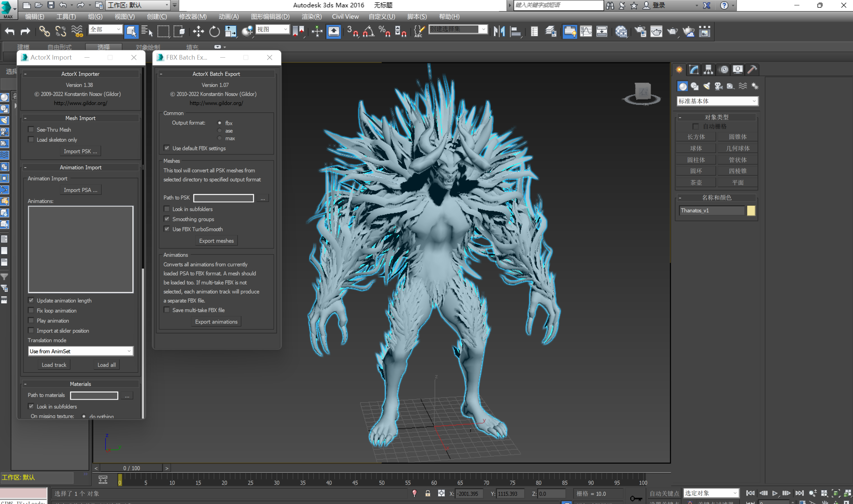Image resolution: width=853 pixels, height=504 pixels.
Task: Open the 修改器(M) menu
Action: [x=193, y=17]
